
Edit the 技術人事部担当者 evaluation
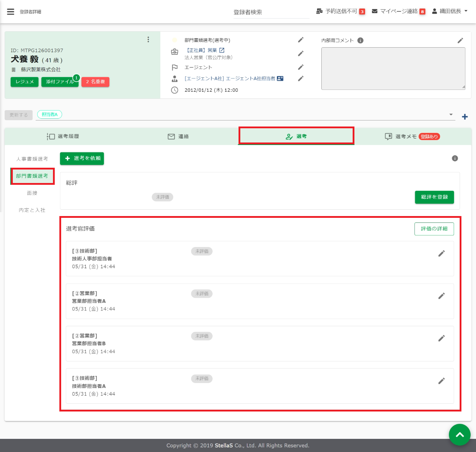(442, 253)
